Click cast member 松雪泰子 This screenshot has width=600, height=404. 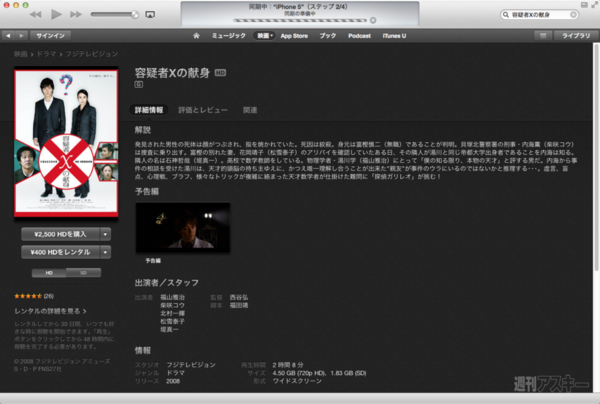(172, 321)
